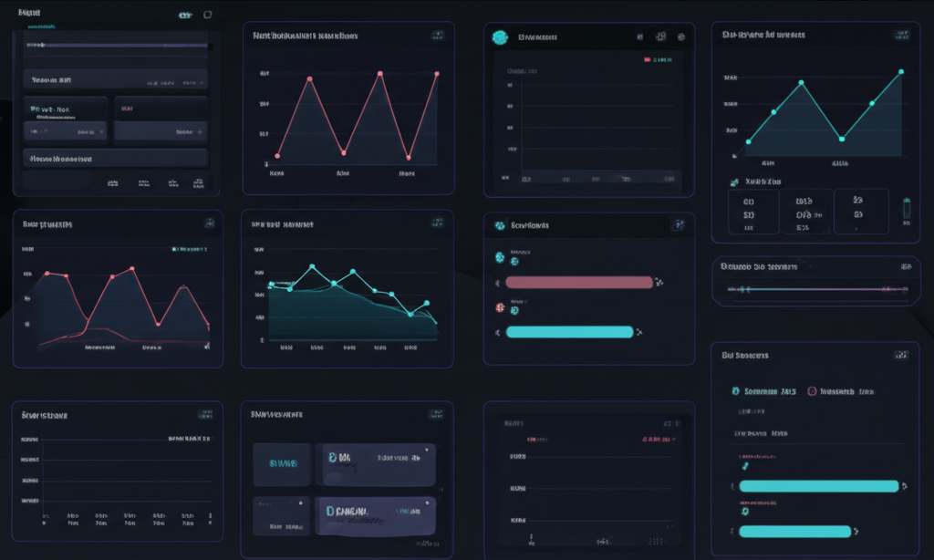This screenshot has height=560, width=934.
Task: Enable the small switch beside the red progress bar
Action: pyautogui.click(x=659, y=282)
